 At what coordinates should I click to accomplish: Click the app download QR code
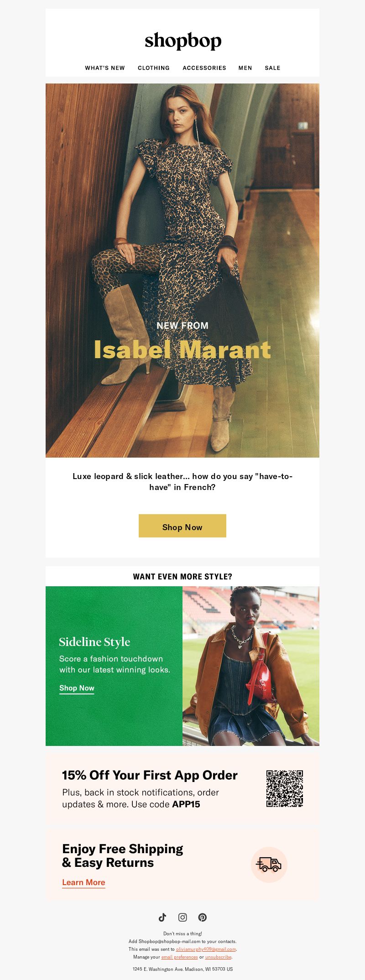coord(285,788)
